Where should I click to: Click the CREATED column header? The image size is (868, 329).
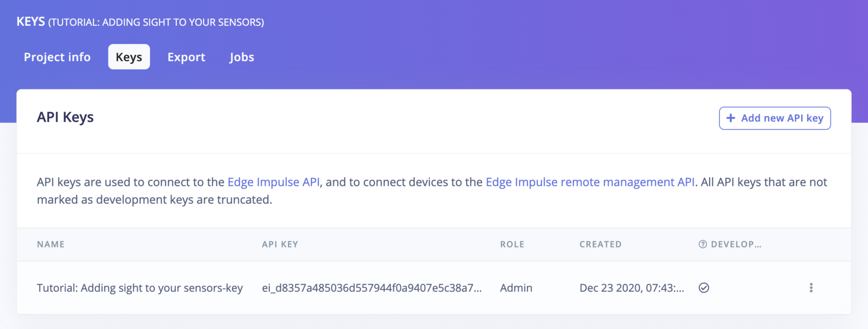(601, 244)
